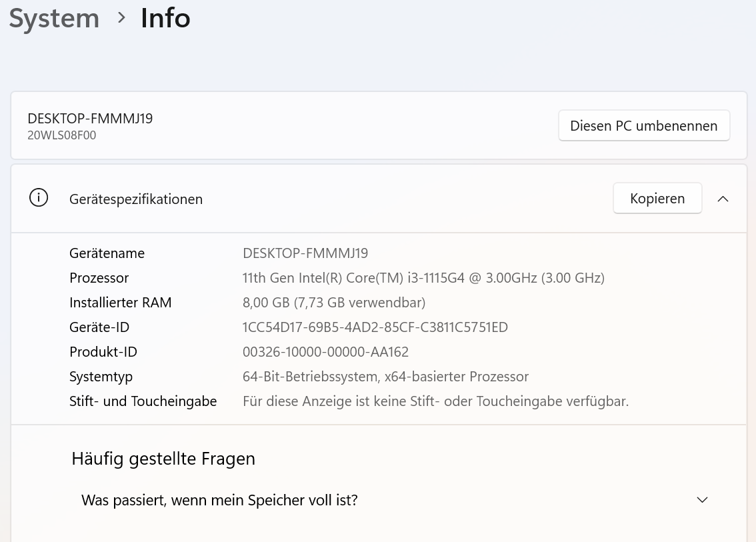The width and height of the screenshot is (756, 542).
Task: Copy device specs with the Kopieren button
Action: [x=657, y=199]
